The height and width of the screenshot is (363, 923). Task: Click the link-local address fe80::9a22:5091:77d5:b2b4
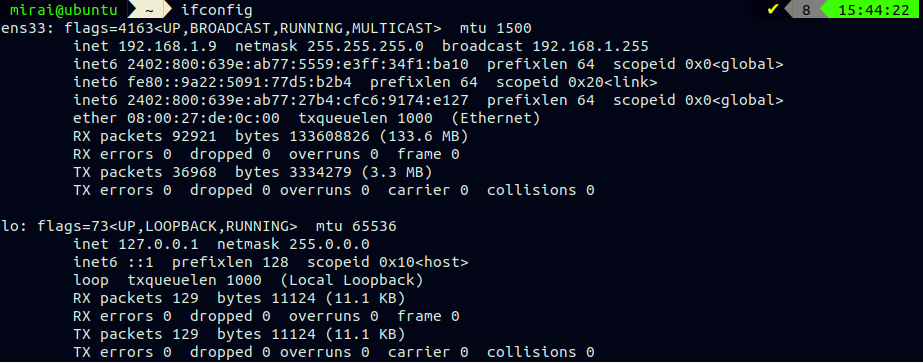pyautogui.click(x=240, y=82)
